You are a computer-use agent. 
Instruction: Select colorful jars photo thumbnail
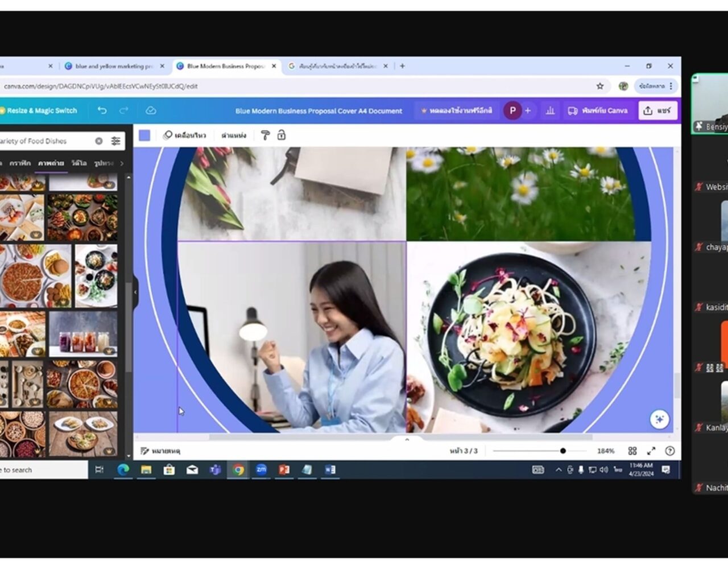[83, 333]
